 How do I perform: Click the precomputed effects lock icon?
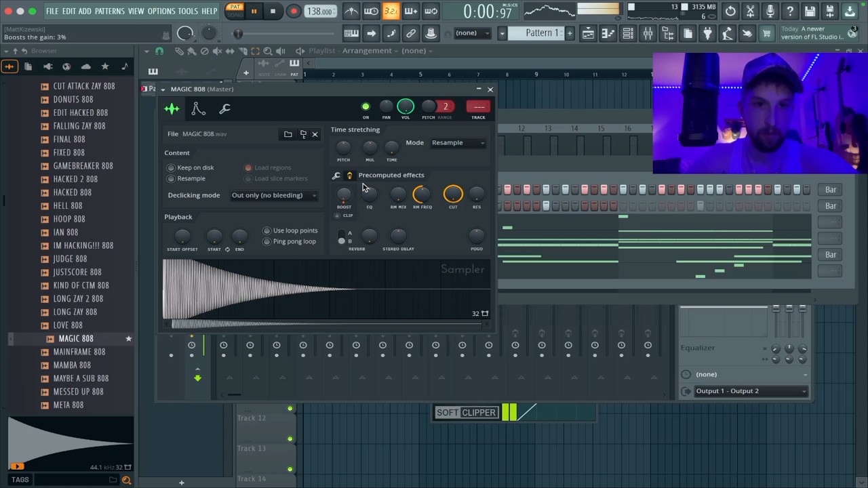[x=349, y=176]
